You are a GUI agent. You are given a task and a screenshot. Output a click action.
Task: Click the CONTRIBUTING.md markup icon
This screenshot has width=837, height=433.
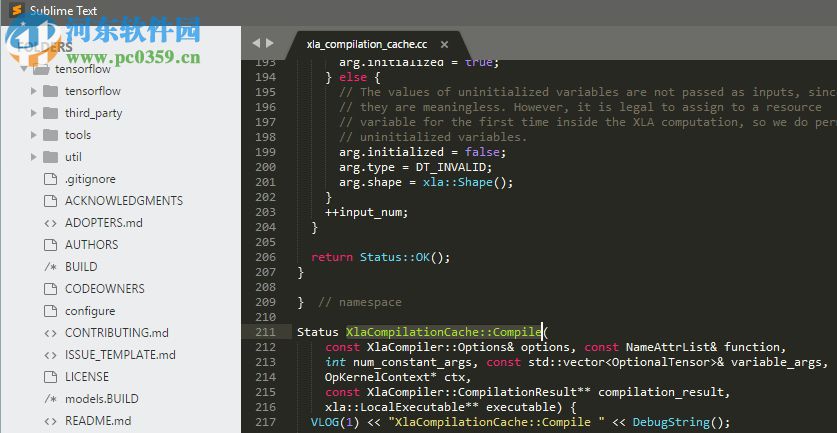pos(50,333)
